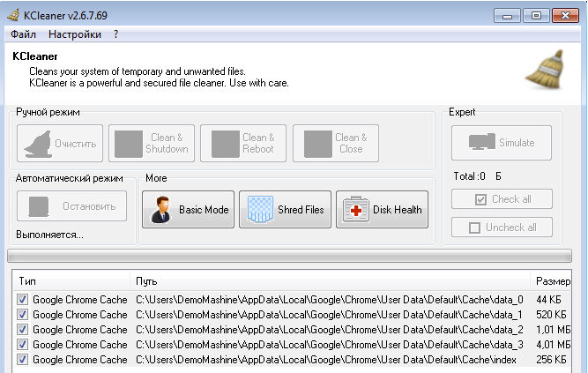Click the Basic Mode person icon
The width and height of the screenshot is (588, 373).
point(162,210)
